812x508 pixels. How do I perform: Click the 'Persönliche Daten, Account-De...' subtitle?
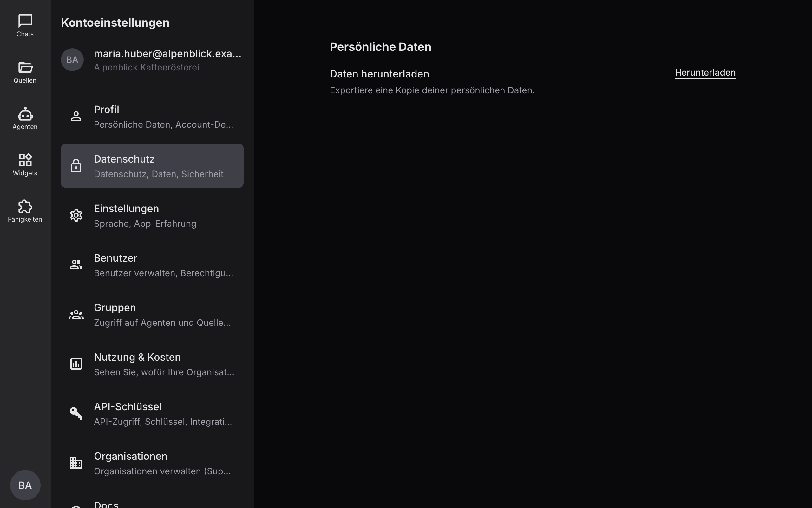click(163, 125)
